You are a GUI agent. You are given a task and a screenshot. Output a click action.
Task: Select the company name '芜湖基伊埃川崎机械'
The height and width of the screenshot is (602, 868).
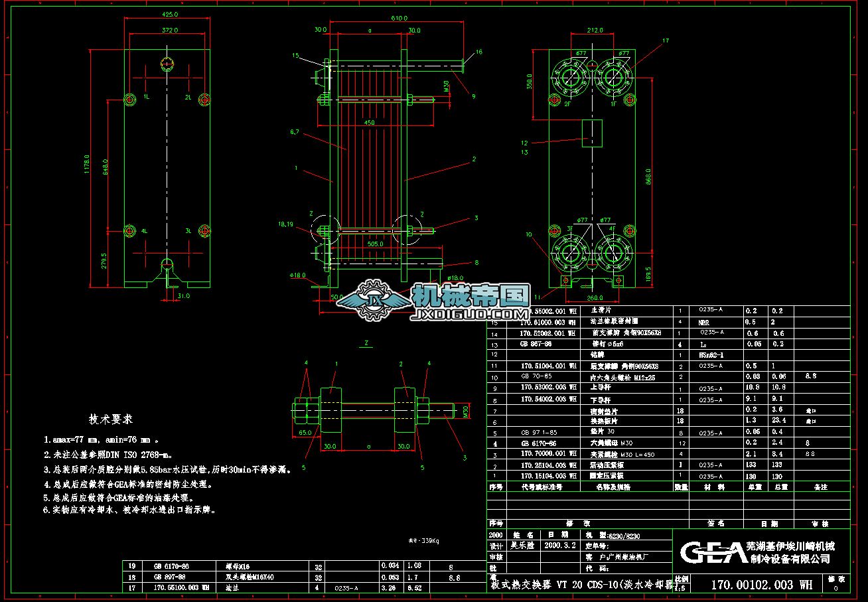tap(790, 546)
